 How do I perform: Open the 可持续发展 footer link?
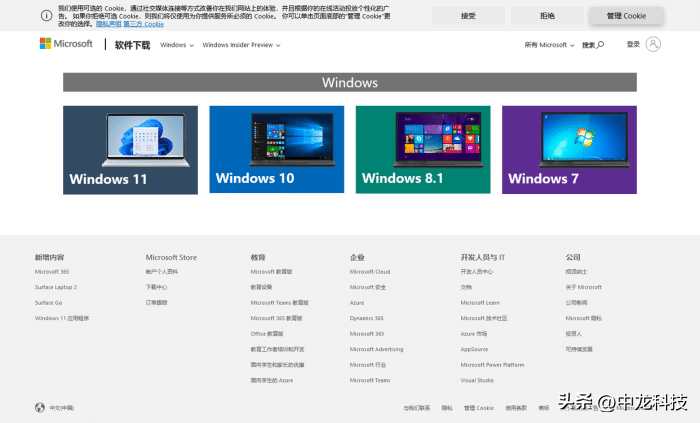pos(579,349)
